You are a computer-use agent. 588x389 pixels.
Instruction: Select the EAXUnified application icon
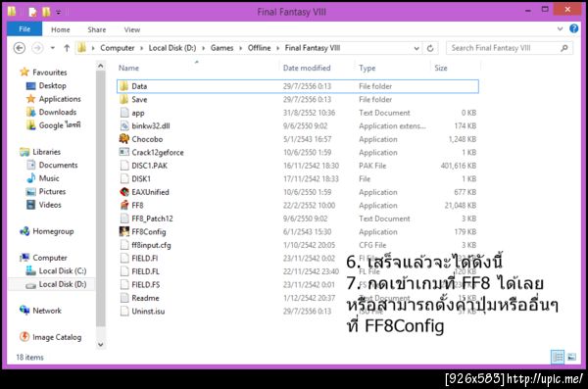[x=124, y=192]
